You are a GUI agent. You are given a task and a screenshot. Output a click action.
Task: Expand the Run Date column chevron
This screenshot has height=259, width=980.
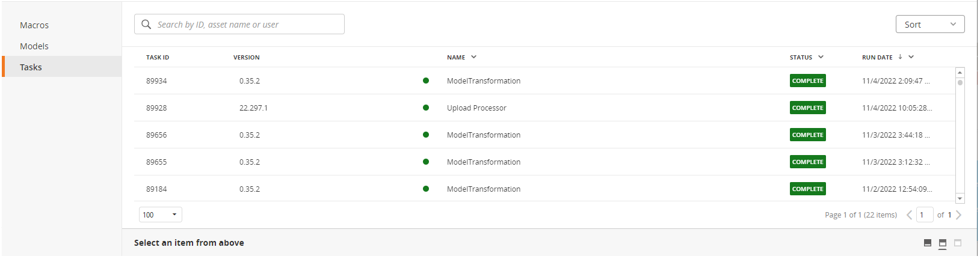[911, 57]
